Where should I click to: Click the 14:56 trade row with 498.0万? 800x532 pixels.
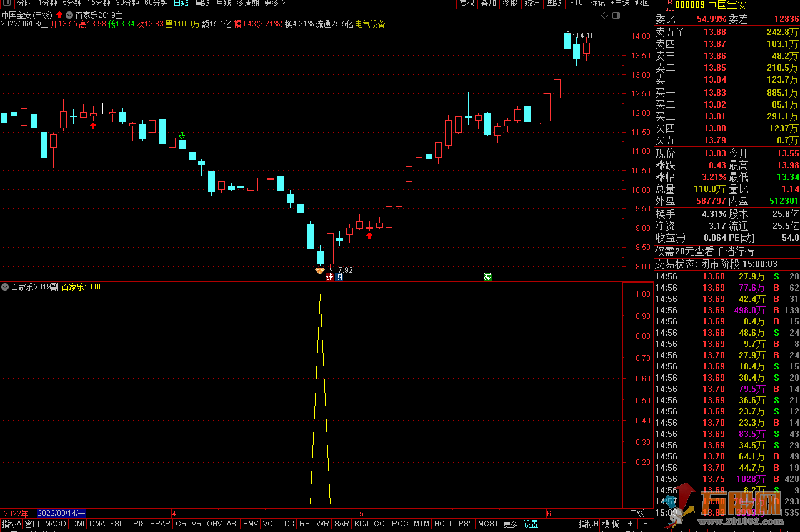point(727,310)
